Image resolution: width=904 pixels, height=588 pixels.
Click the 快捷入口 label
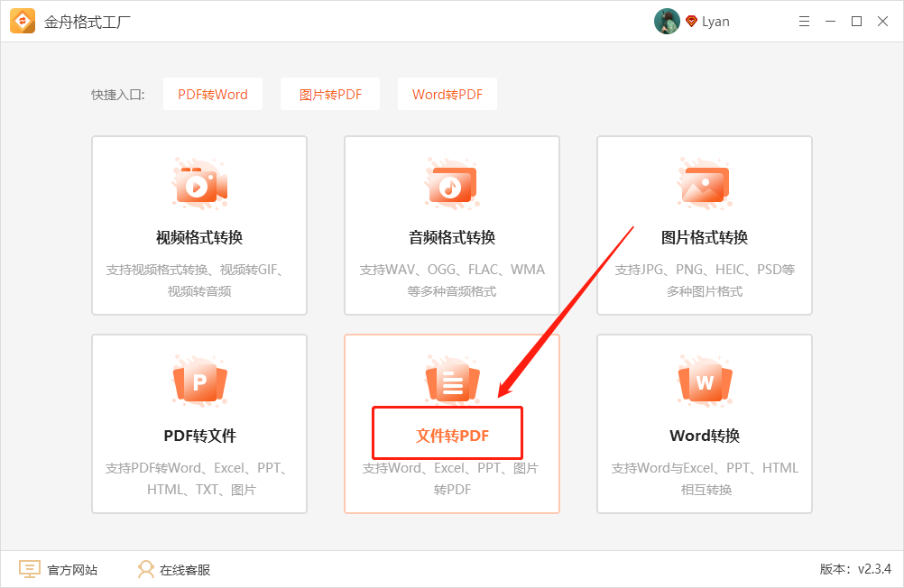118,95
